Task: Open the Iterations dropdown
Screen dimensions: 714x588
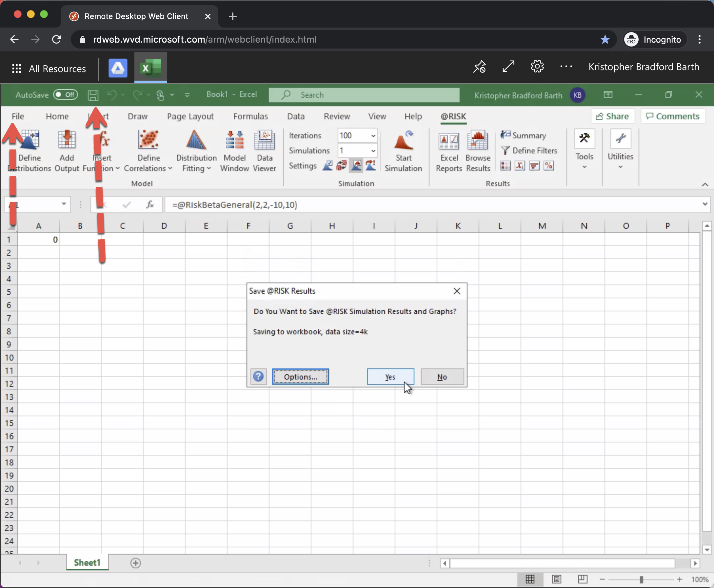Action: (373, 136)
